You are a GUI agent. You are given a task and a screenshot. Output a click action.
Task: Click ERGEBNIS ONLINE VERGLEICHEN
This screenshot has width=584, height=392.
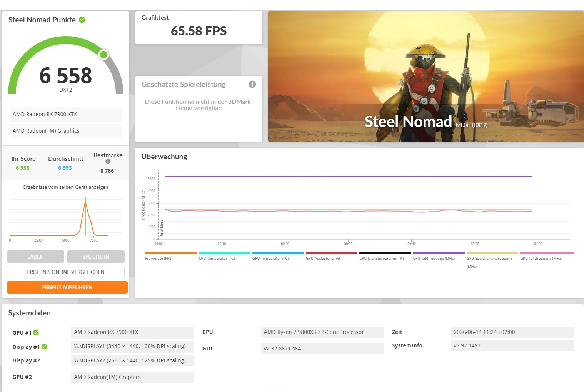click(x=66, y=272)
